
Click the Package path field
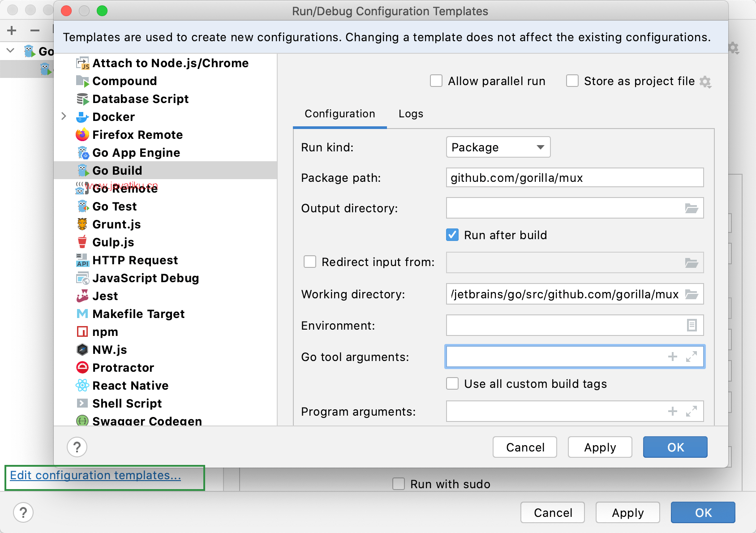pos(575,177)
